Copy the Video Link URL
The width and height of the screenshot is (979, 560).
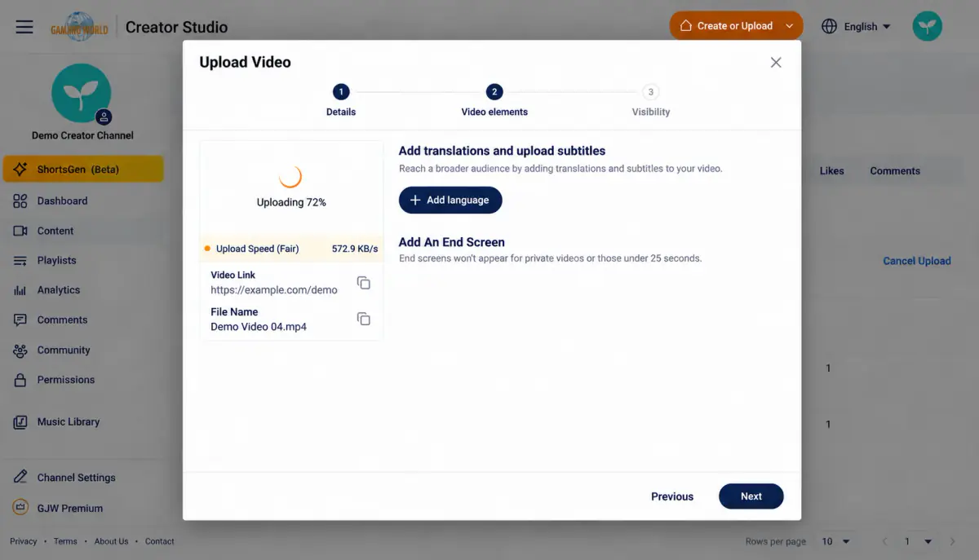364,283
